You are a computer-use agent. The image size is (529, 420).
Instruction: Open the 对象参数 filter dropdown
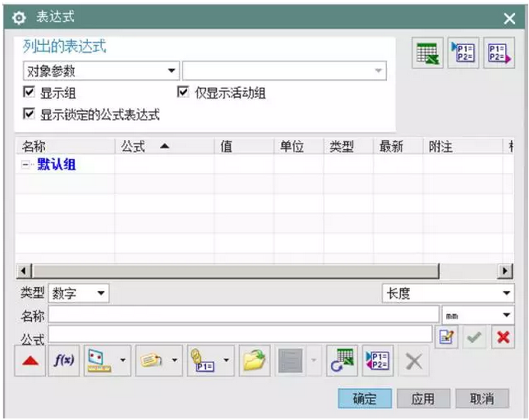point(101,71)
